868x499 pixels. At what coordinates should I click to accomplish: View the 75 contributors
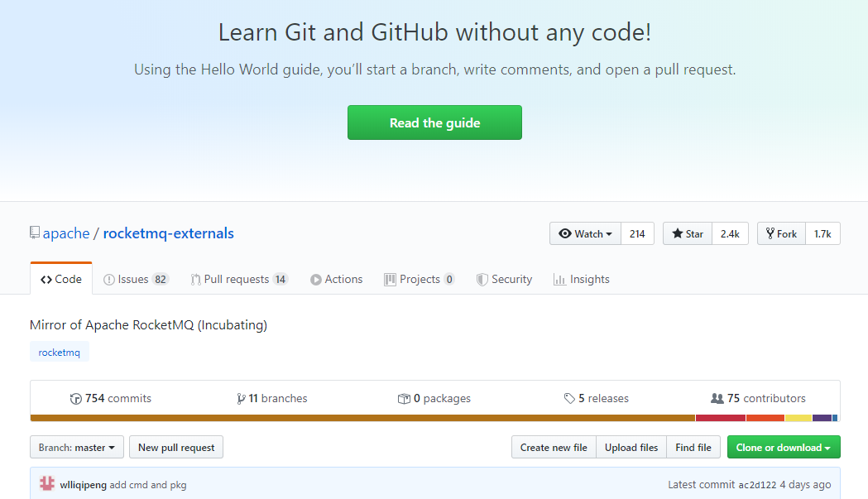point(758,398)
